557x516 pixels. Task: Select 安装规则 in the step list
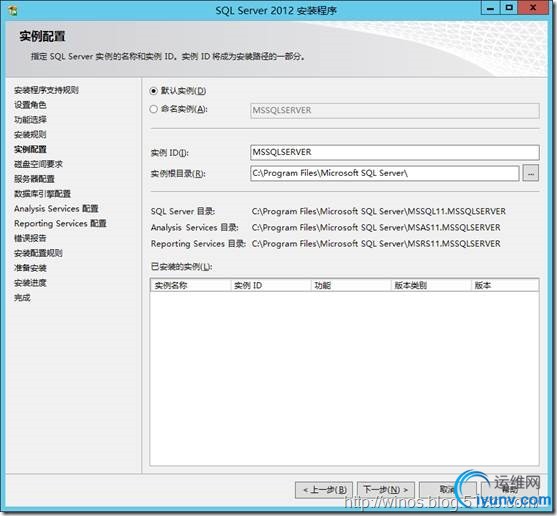[30, 135]
